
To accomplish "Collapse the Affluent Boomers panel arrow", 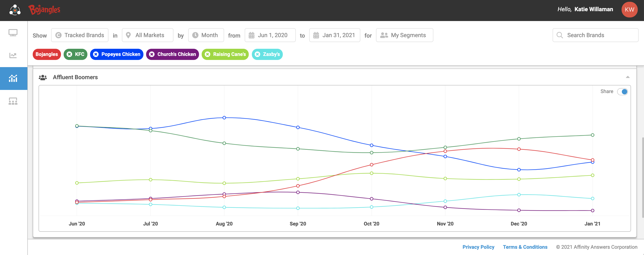I will click(627, 77).
